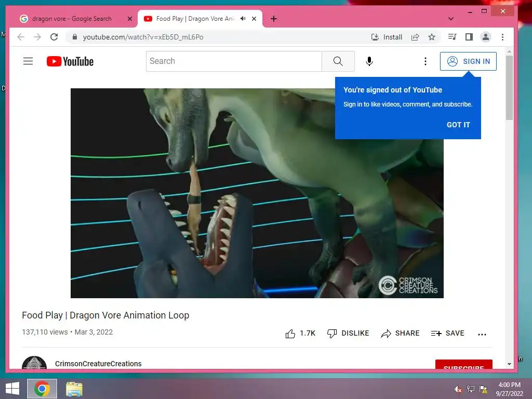Click the search magnifier button

click(338, 61)
